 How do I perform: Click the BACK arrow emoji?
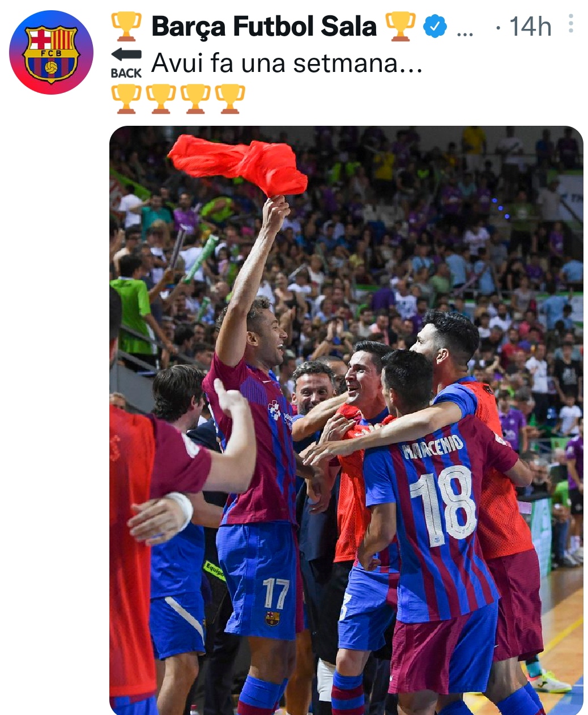126,63
